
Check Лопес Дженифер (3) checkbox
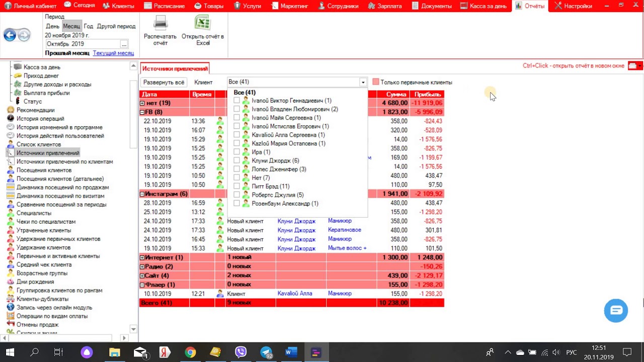(x=236, y=169)
